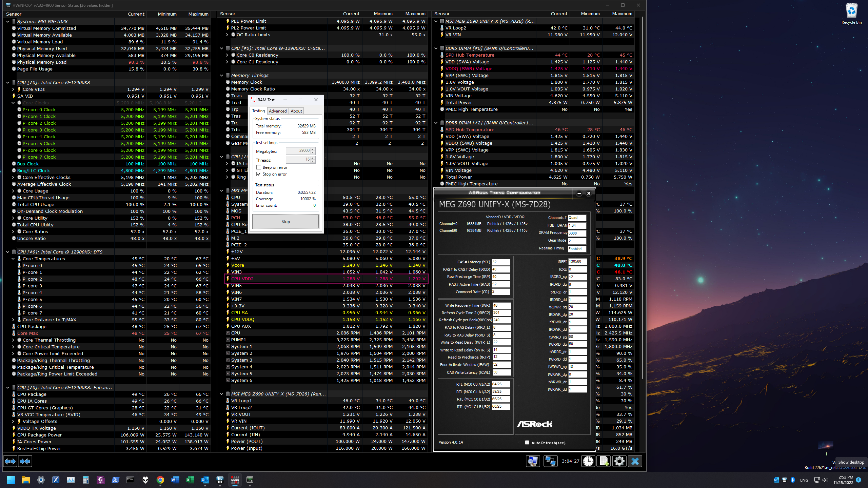Click the network computers remote icon

tap(550, 461)
